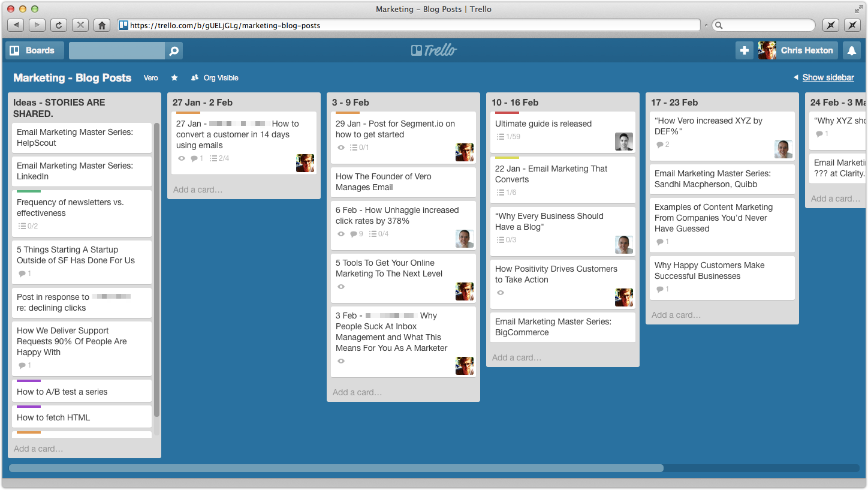Click red label on Ultimate guide card
The image size is (868, 490).
pyautogui.click(x=507, y=113)
